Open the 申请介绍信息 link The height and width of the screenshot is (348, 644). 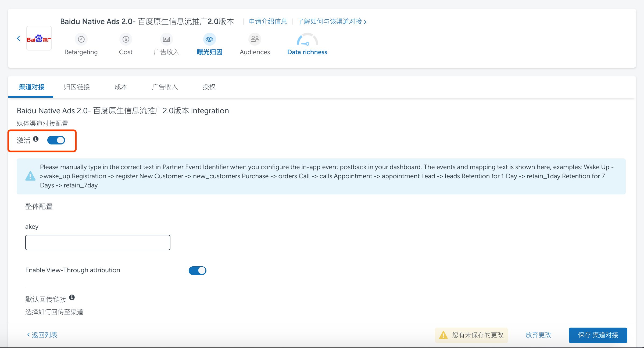pyautogui.click(x=268, y=21)
